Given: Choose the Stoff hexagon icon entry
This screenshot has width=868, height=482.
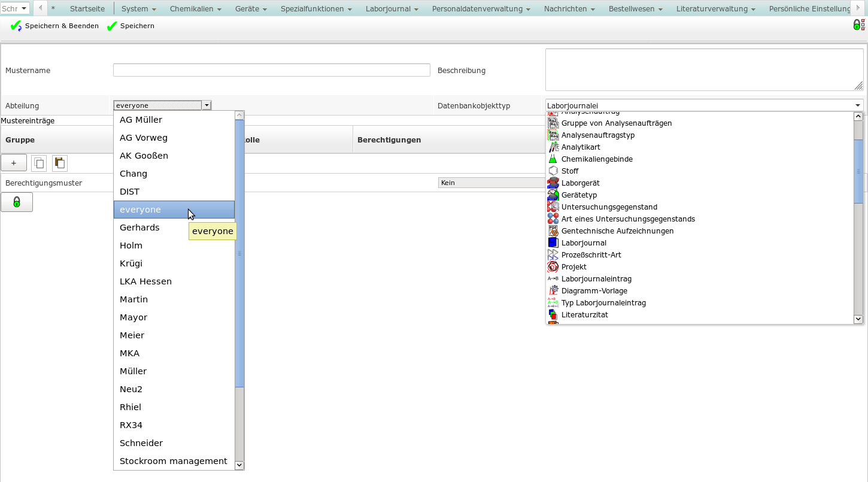Looking at the screenshot, I should click(x=569, y=171).
